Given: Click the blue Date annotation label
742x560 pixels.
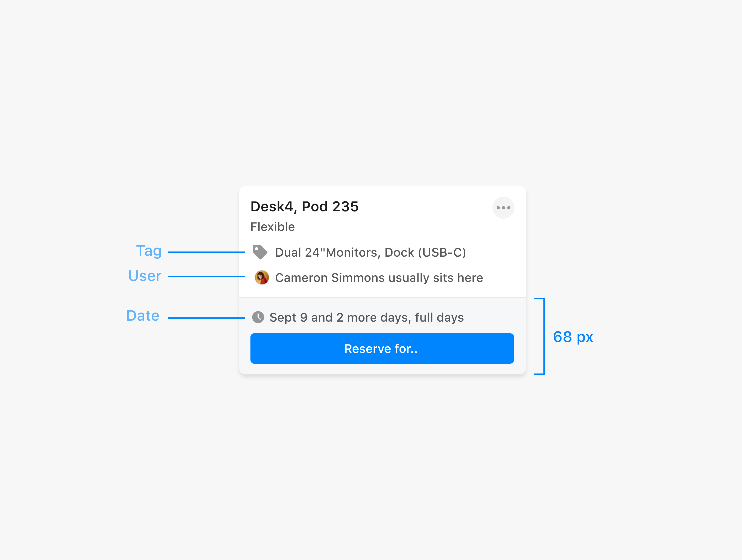Looking at the screenshot, I should (143, 316).
